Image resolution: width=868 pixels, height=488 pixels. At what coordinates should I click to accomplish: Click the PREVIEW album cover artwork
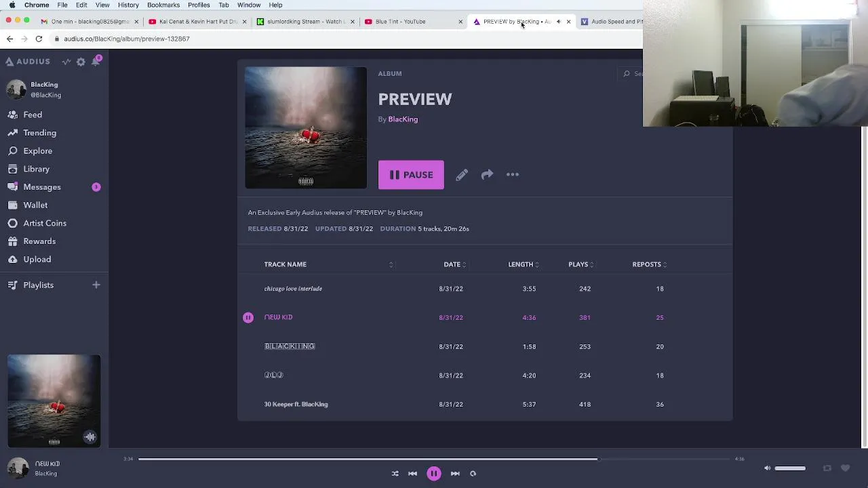(306, 127)
